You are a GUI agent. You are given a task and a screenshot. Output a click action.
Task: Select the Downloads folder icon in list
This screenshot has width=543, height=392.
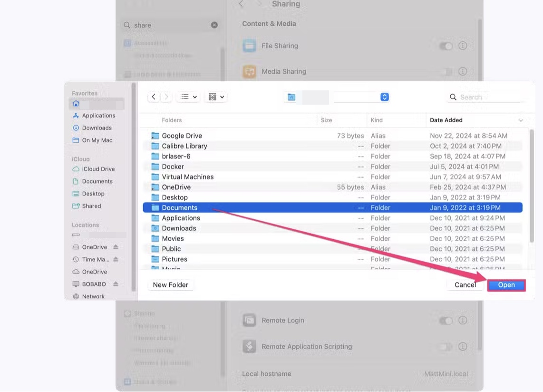click(155, 228)
